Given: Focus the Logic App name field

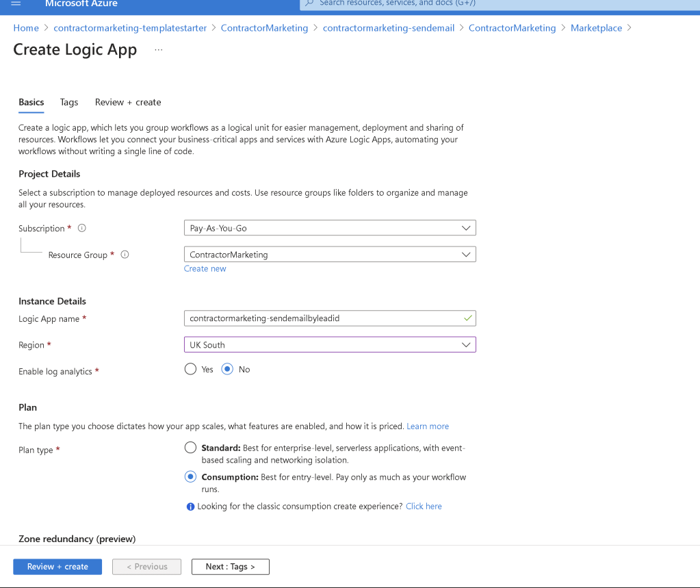Looking at the screenshot, I should [x=330, y=318].
